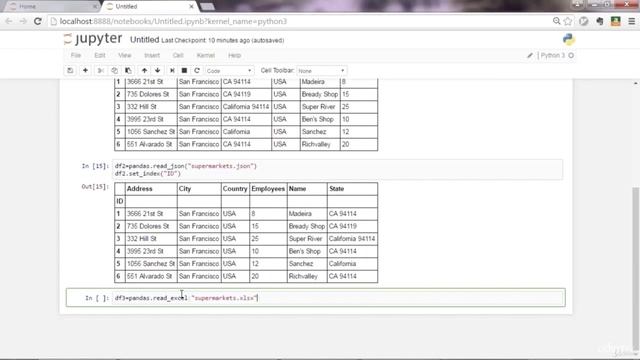The height and width of the screenshot is (360, 640).
Task: Go back in browser history
Action: pyautogui.click(x=9, y=21)
